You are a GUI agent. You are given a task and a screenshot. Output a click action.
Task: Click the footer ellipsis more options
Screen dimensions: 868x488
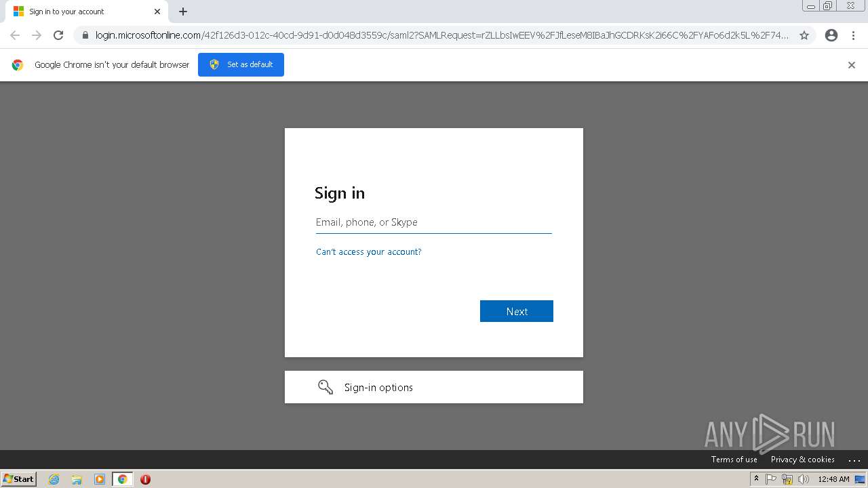coord(854,460)
